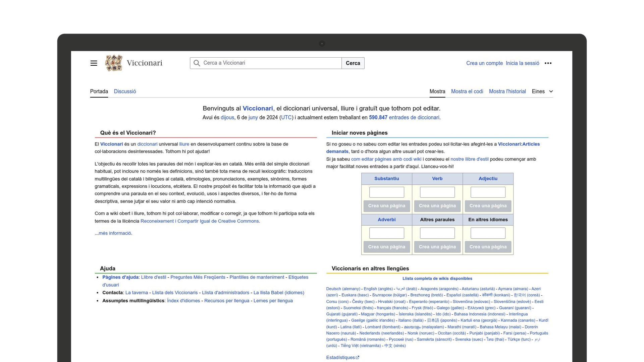Select the Mostra tab
The width and height of the screenshot is (644, 362).
point(437,92)
